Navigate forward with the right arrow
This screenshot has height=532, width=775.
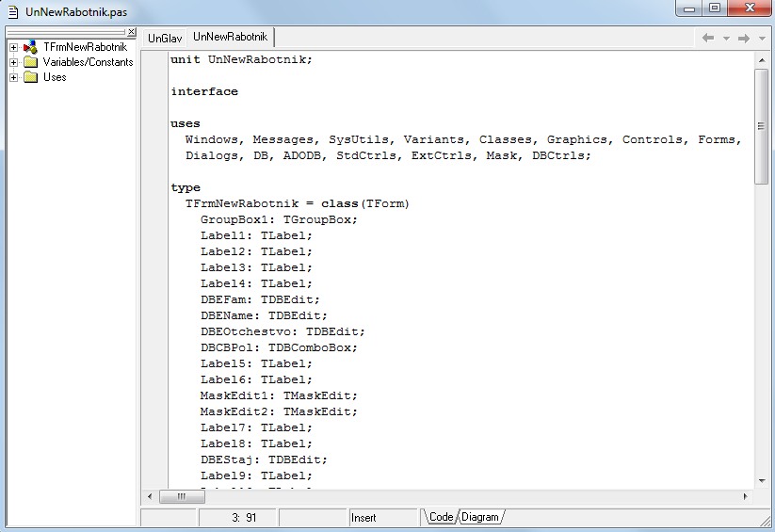[x=744, y=38]
